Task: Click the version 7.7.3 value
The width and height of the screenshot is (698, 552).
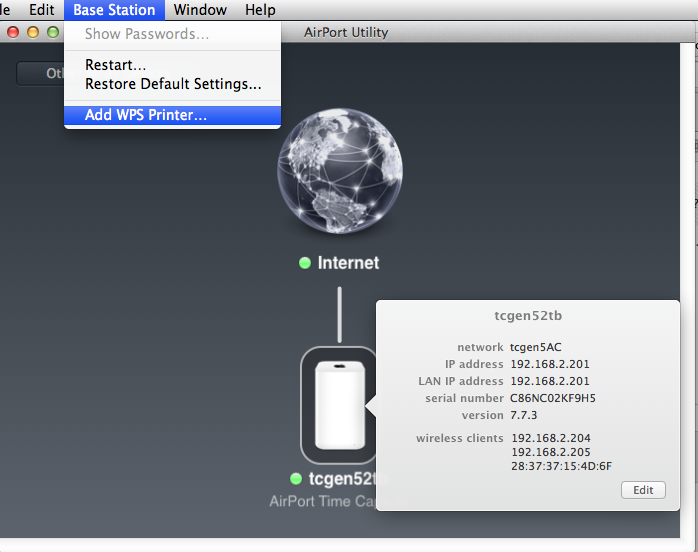Action: 524,415
